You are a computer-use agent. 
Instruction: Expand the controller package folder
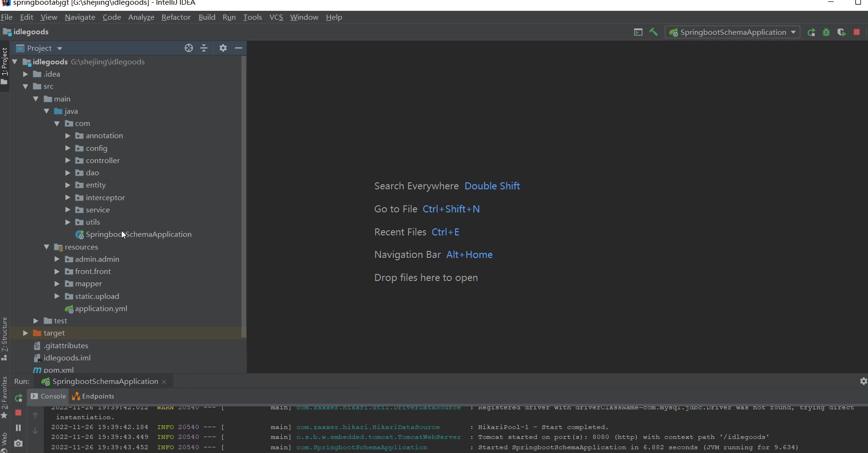click(x=68, y=161)
